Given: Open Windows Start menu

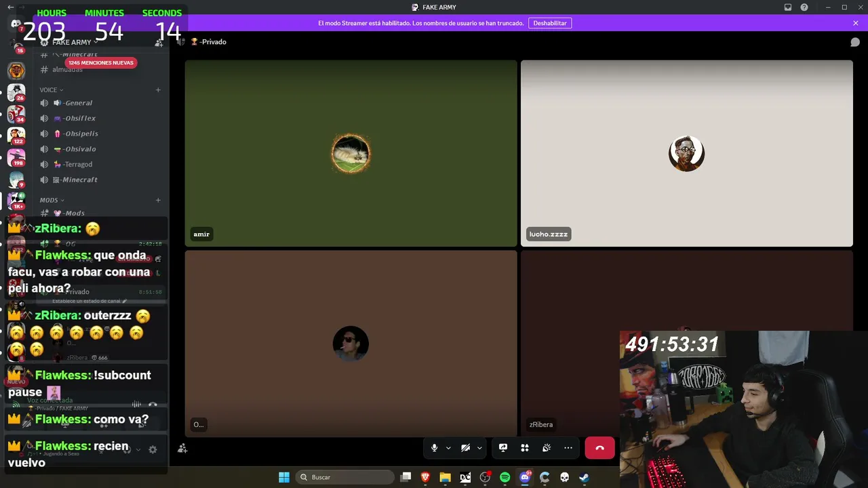Looking at the screenshot, I should click(284, 477).
